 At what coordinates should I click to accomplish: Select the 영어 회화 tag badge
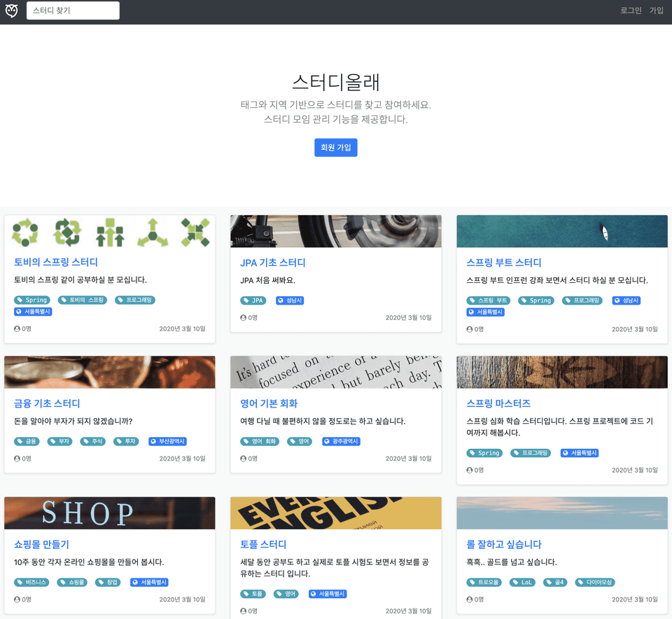pyautogui.click(x=260, y=442)
